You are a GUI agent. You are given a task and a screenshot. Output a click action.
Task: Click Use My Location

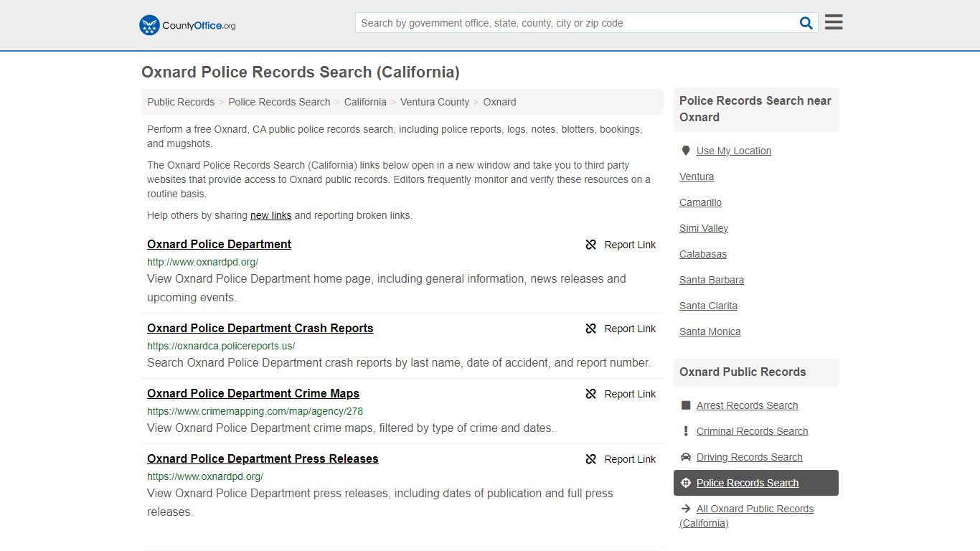(734, 151)
